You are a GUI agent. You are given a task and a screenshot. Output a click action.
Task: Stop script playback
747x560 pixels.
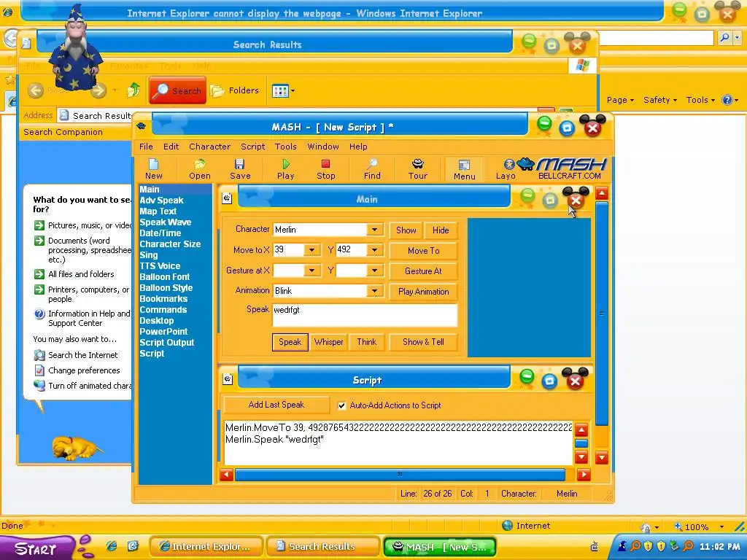coord(326,169)
